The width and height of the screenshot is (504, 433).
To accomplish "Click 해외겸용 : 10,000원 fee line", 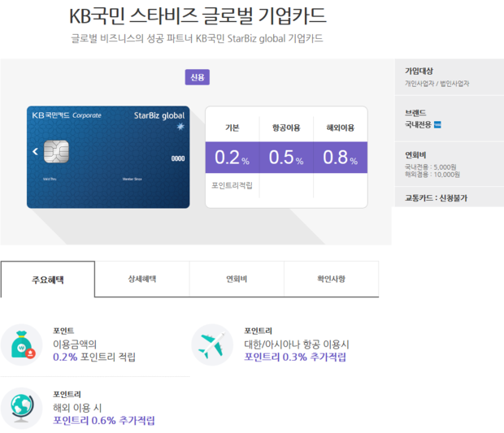I will pyautogui.click(x=432, y=175).
